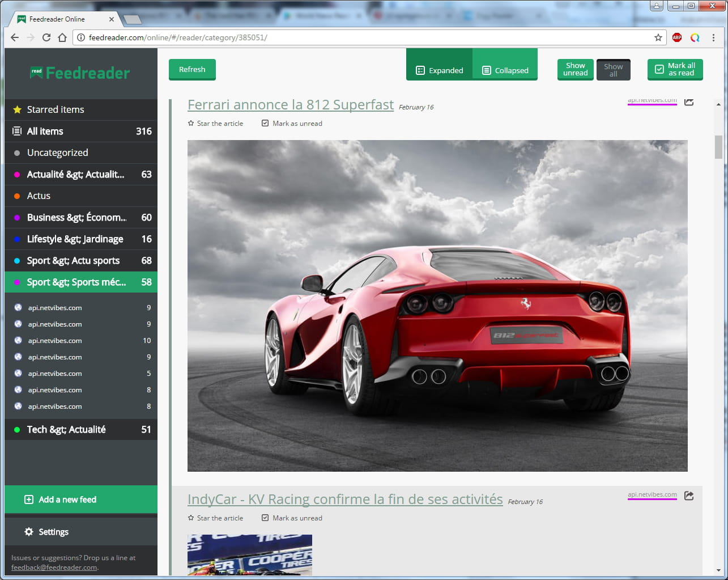Open IndyCar KV Racing headline link

(345, 499)
